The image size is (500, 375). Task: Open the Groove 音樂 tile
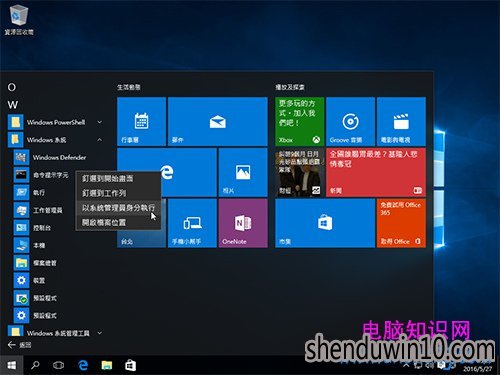(x=350, y=121)
